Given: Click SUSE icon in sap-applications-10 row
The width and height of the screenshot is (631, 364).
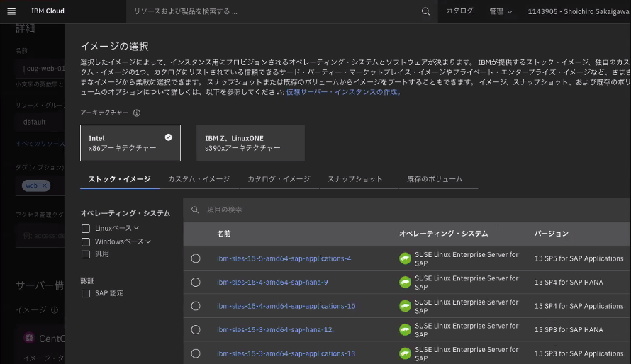Looking at the screenshot, I should 405,306.
